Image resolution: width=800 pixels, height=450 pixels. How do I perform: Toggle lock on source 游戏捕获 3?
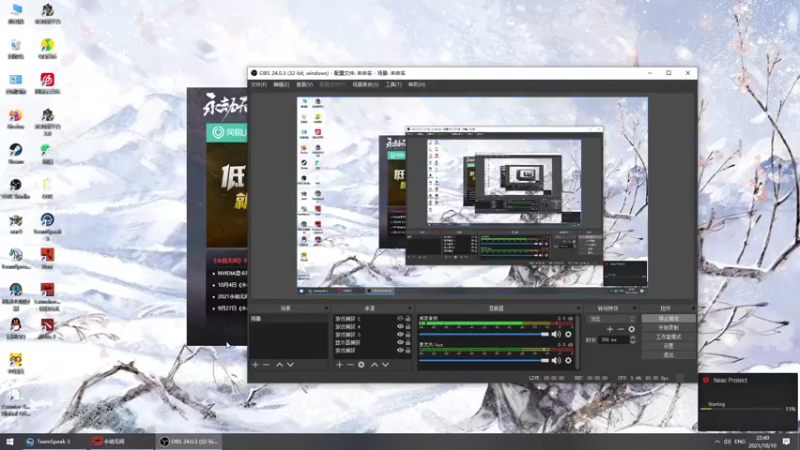408,335
